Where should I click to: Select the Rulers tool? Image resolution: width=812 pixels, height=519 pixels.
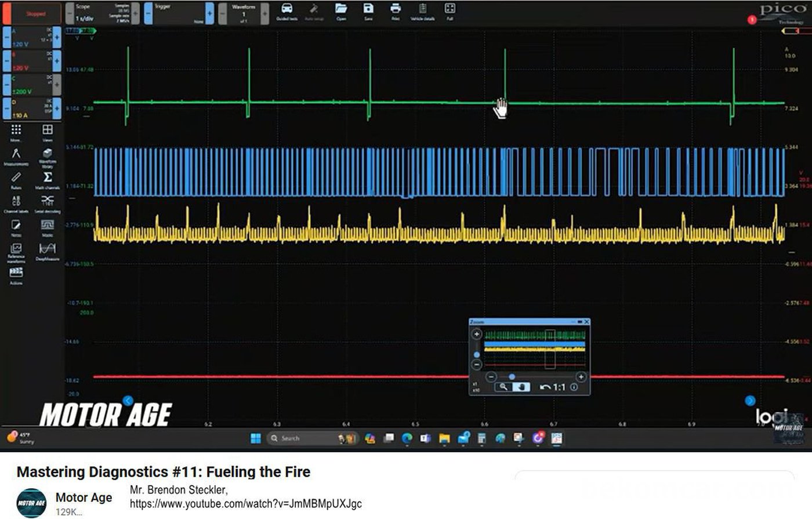tap(16, 179)
